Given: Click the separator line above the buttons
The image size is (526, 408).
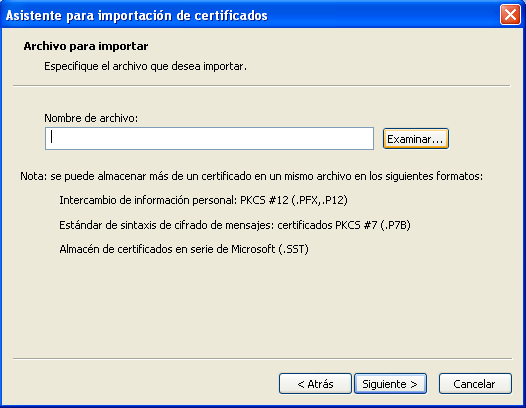Looking at the screenshot, I should point(263,359).
